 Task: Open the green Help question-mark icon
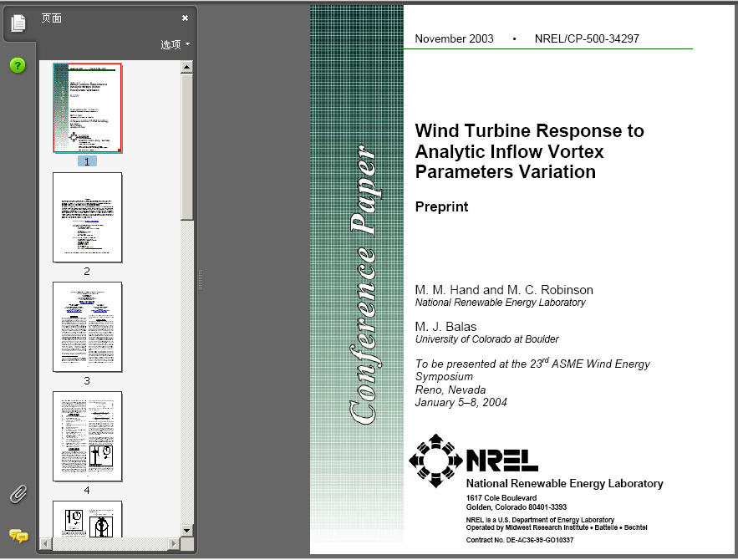18,65
